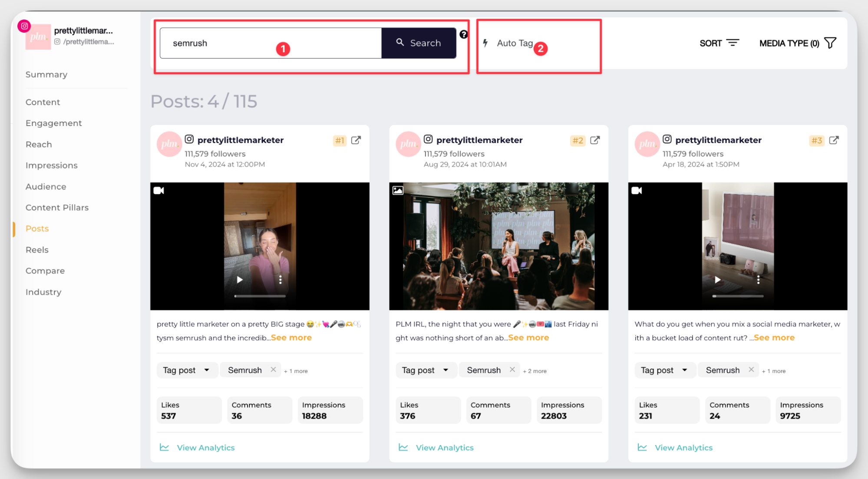The height and width of the screenshot is (479, 868).
Task: Open the Reels menu item
Action: coord(37,250)
